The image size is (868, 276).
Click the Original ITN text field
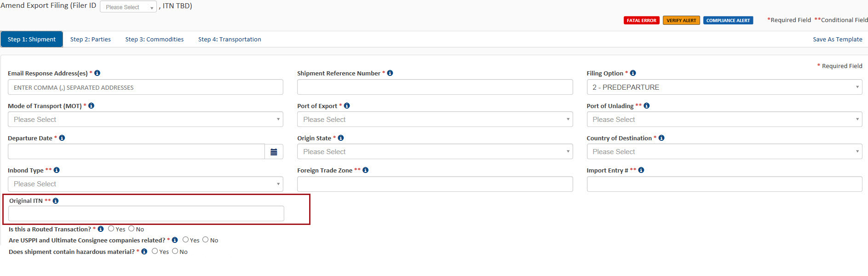[x=146, y=213]
